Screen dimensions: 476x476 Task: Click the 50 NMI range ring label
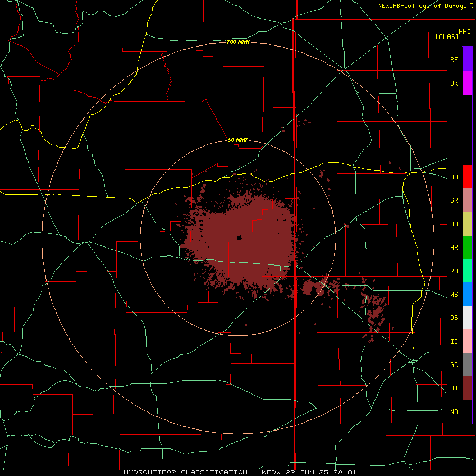(x=237, y=140)
